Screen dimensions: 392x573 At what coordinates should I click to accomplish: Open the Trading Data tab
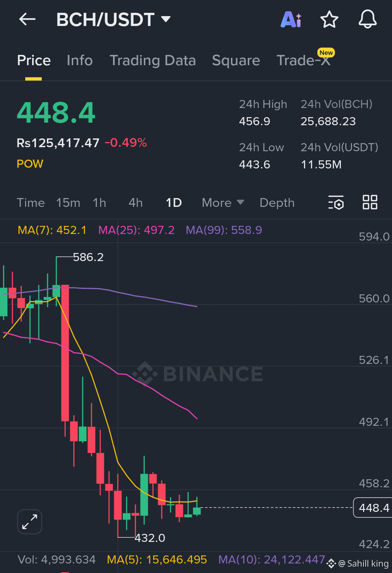[153, 60]
